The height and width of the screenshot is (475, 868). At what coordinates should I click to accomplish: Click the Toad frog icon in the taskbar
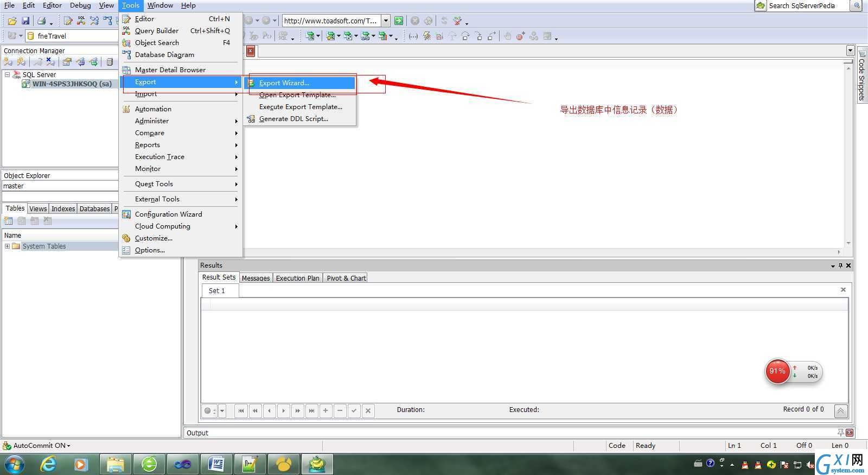[x=317, y=464]
